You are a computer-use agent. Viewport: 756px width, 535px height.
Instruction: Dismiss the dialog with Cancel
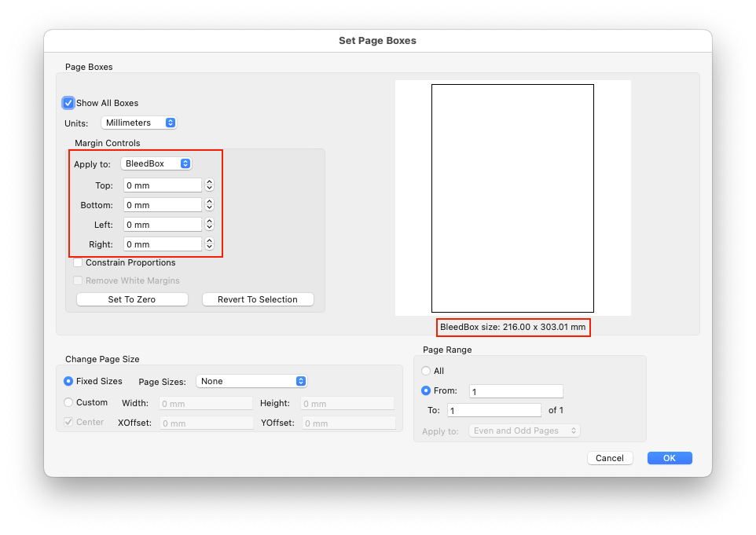coord(610,458)
